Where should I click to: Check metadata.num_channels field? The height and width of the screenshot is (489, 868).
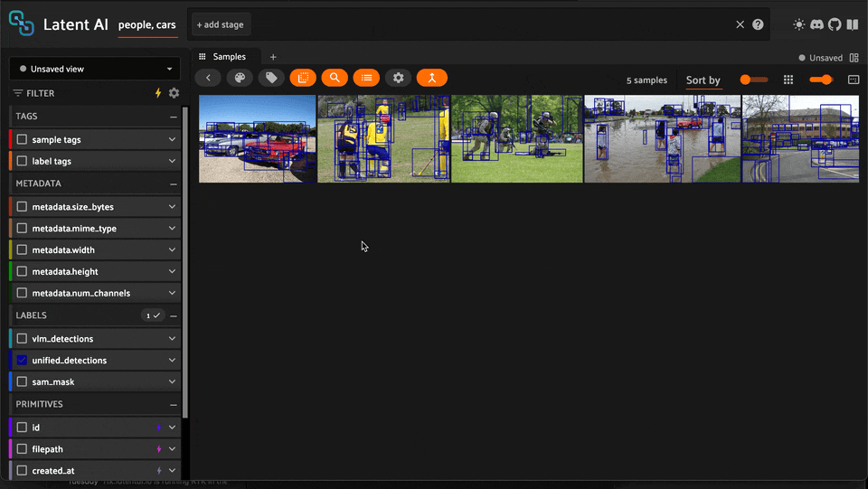coord(22,293)
